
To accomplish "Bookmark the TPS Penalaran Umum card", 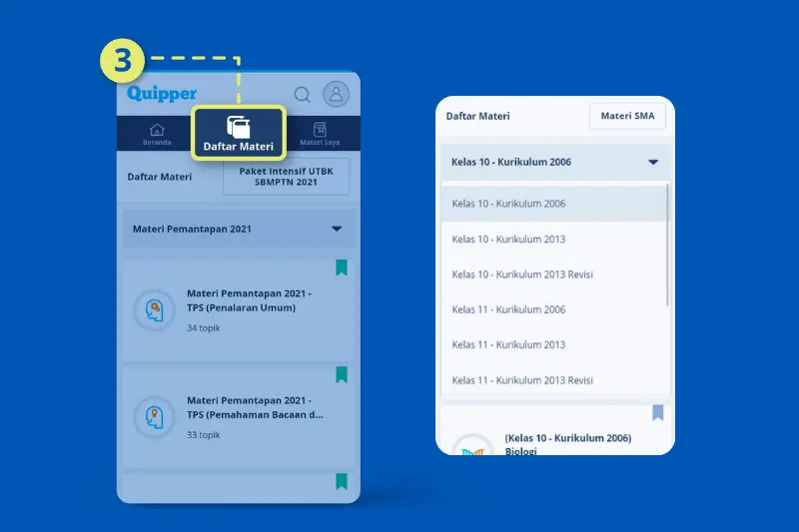I will coord(342,267).
